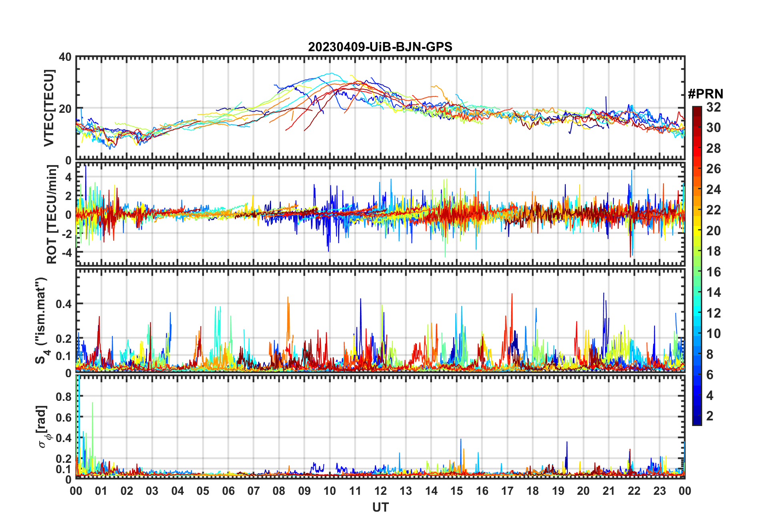The height and width of the screenshot is (532, 761).
Task: Click inside the ROT plot panel
Action: [x=380, y=214]
